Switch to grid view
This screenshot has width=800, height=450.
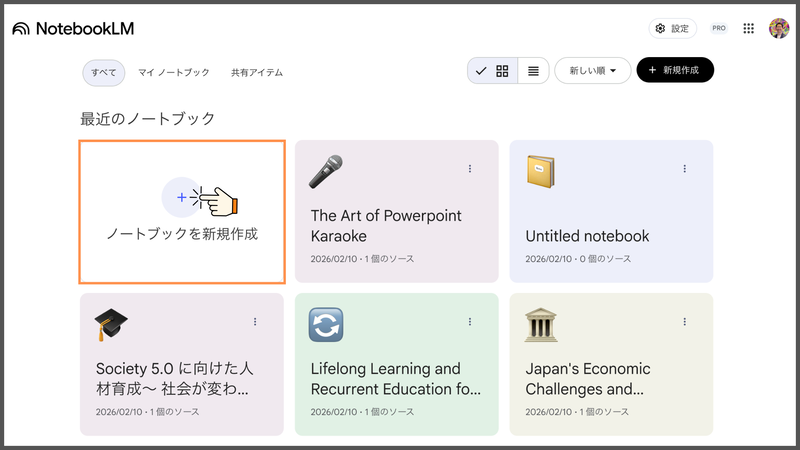pos(493,71)
